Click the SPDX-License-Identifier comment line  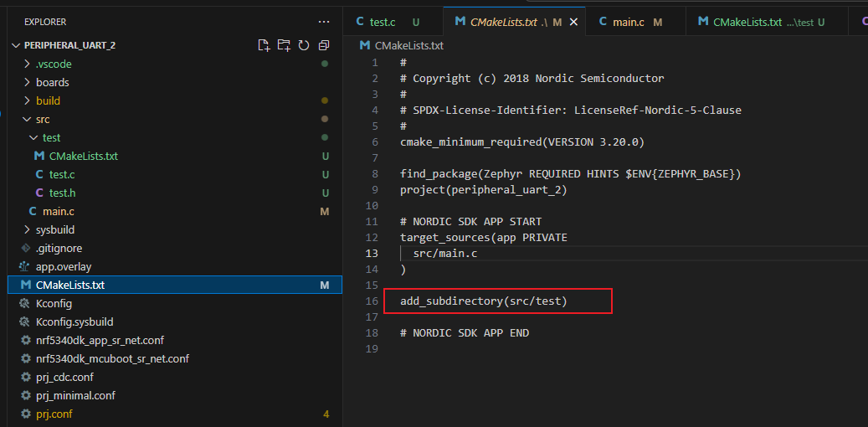(571, 110)
